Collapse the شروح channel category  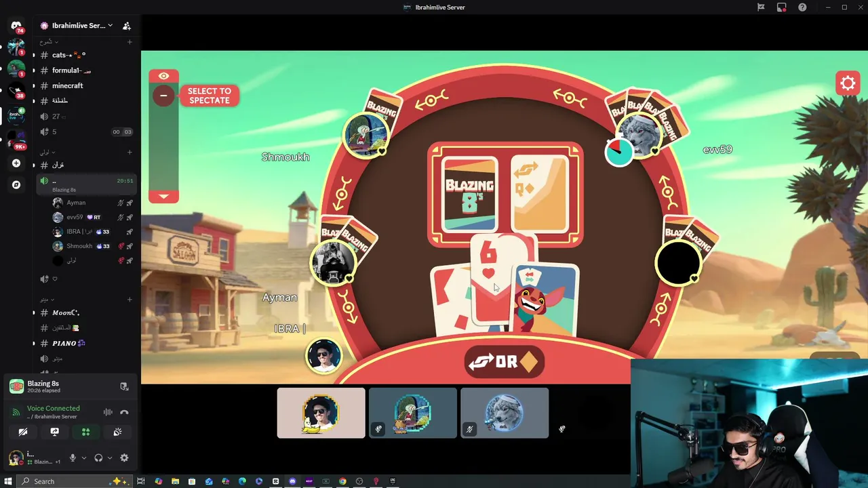(48, 42)
